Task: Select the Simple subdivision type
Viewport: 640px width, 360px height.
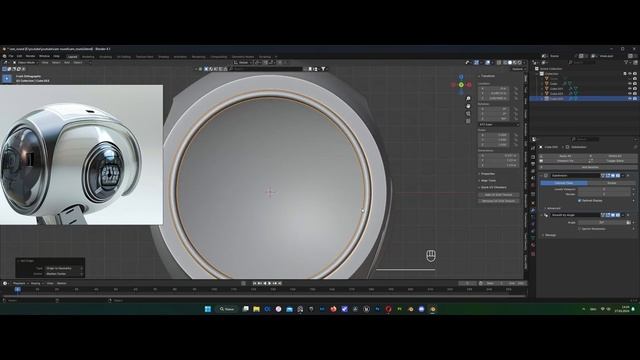Action: 611,183
